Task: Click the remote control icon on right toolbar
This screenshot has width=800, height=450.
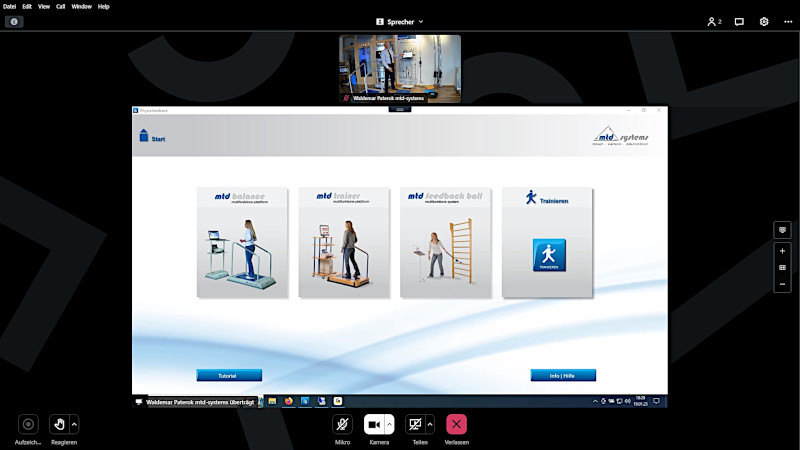Action: (782, 230)
